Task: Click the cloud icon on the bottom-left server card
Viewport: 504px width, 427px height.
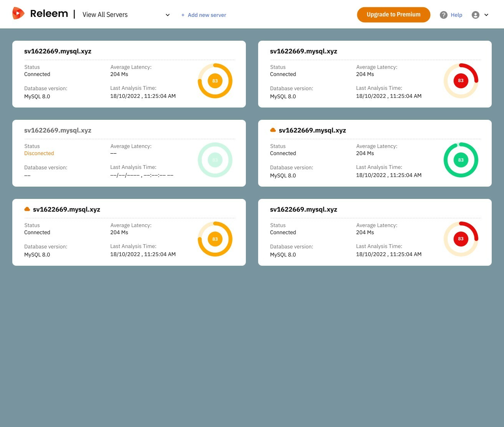Action: point(27,209)
